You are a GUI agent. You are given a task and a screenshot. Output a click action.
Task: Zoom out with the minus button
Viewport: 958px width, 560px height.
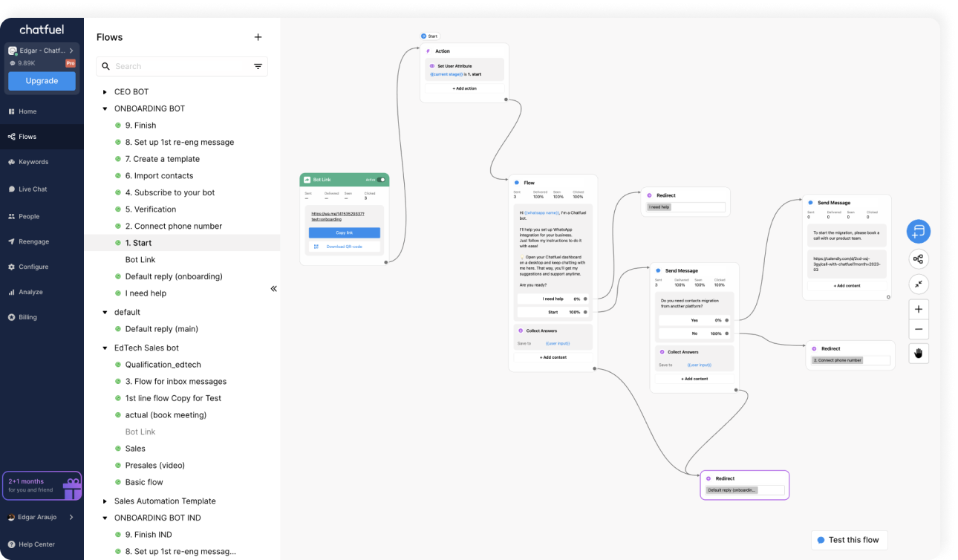919,329
